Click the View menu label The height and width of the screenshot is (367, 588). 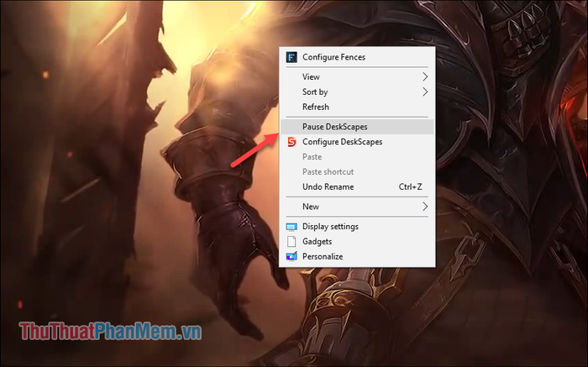coord(311,77)
